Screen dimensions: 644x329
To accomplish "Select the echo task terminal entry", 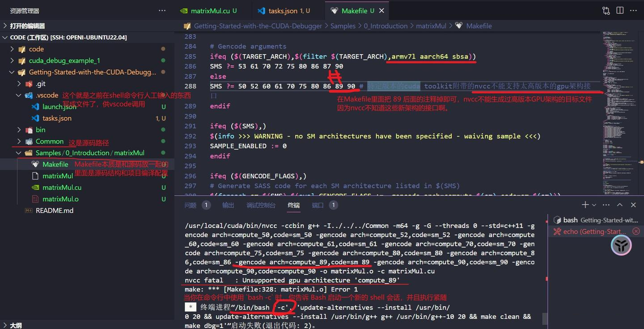I will [596, 231].
